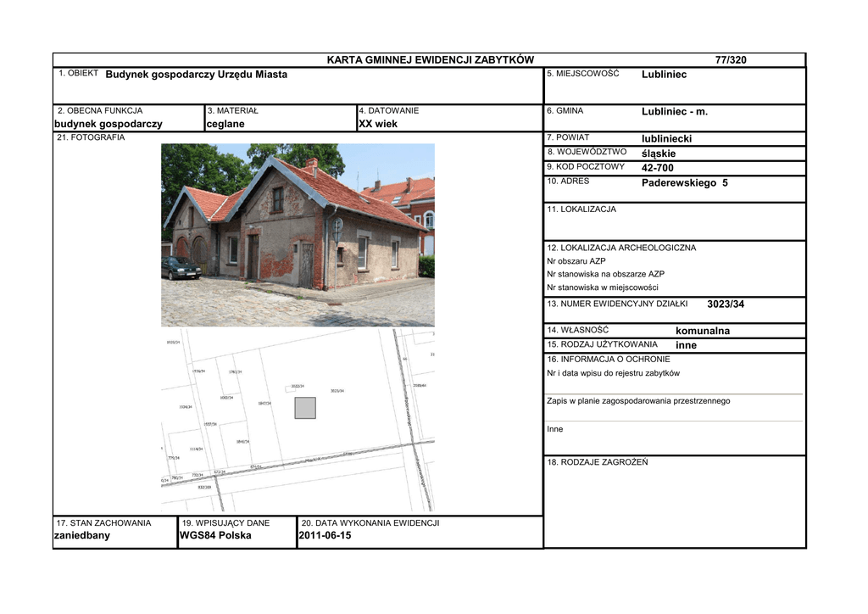868x614 pixels.
Task: Click the powiat value 'lubliniecki'
Action: (666, 138)
